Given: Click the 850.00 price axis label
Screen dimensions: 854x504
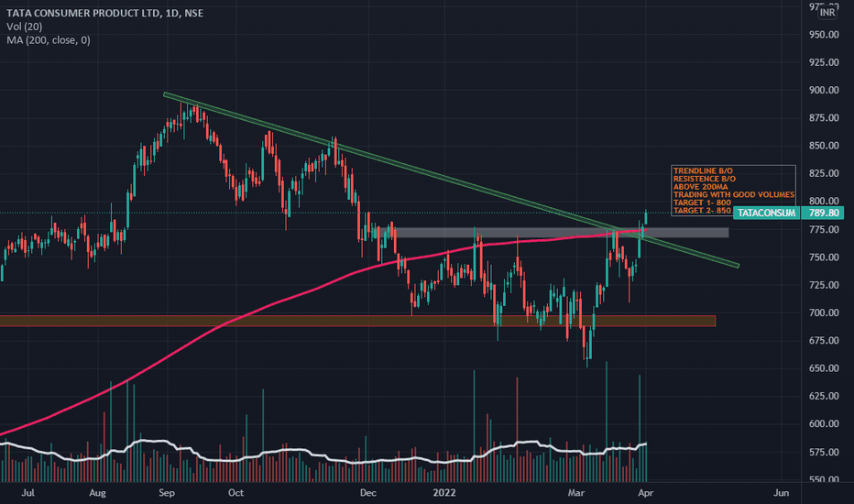Looking at the screenshot, I should tap(824, 146).
